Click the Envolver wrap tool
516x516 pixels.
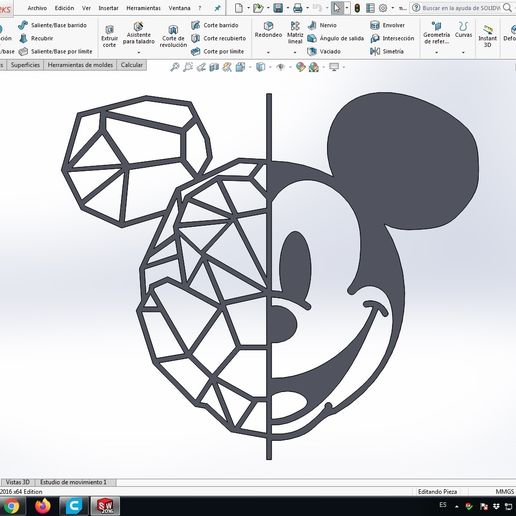(x=387, y=25)
